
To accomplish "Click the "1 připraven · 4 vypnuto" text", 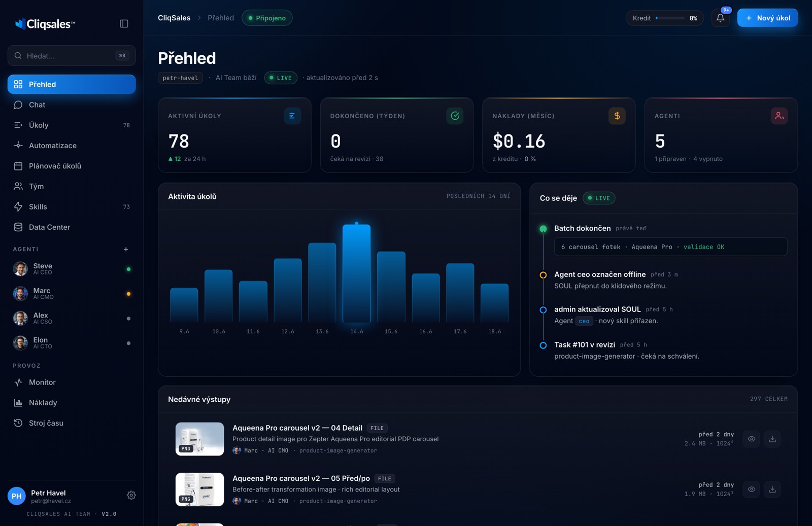I will pos(688,159).
